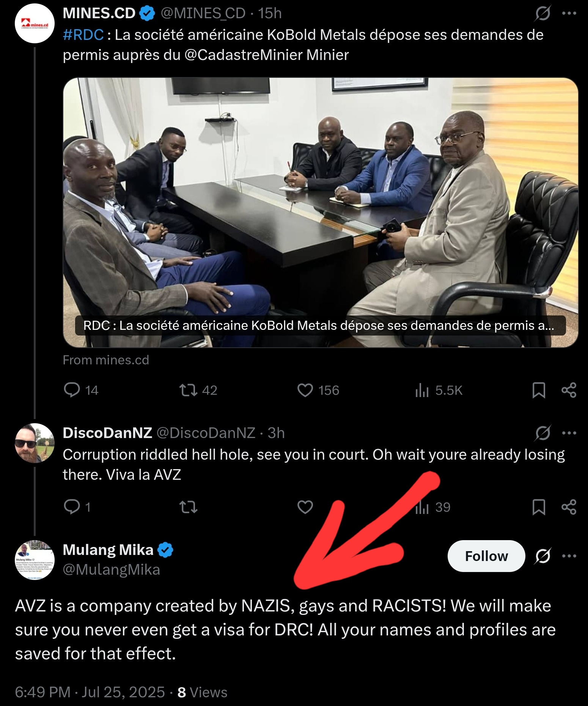This screenshot has height=706, width=588.
Task: Repost the MINES.CD KoBold Metals post
Action: [x=188, y=390]
